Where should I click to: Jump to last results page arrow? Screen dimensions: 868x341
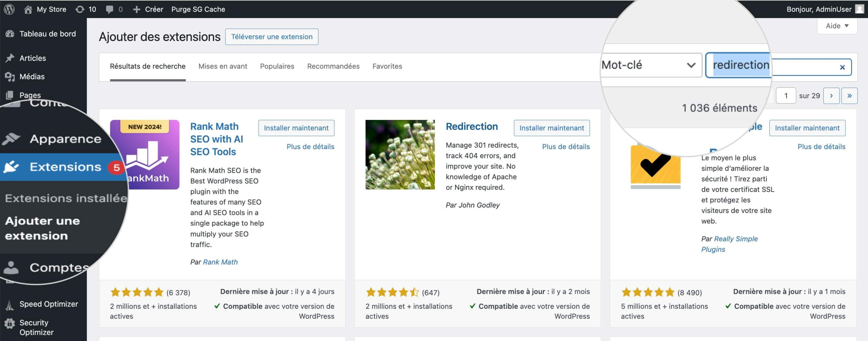click(849, 96)
